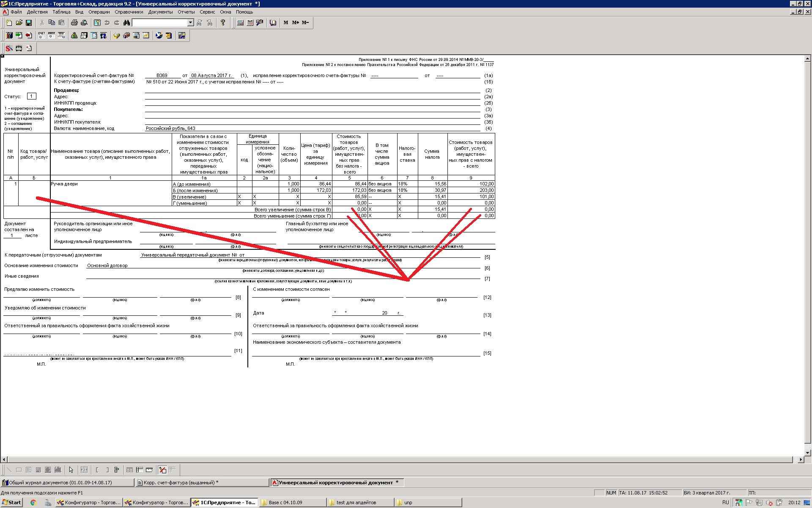The height and width of the screenshot is (508, 812).
Task: Open the Отчеты menu
Action: tap(186, 12)
